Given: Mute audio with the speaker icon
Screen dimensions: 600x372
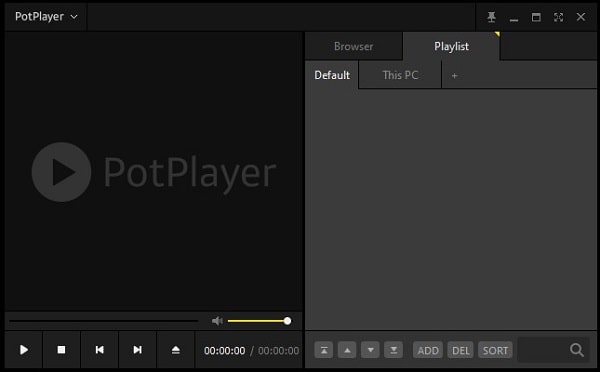Looking at the screenshot, I should pyautogui.click(x=217, y=321).
